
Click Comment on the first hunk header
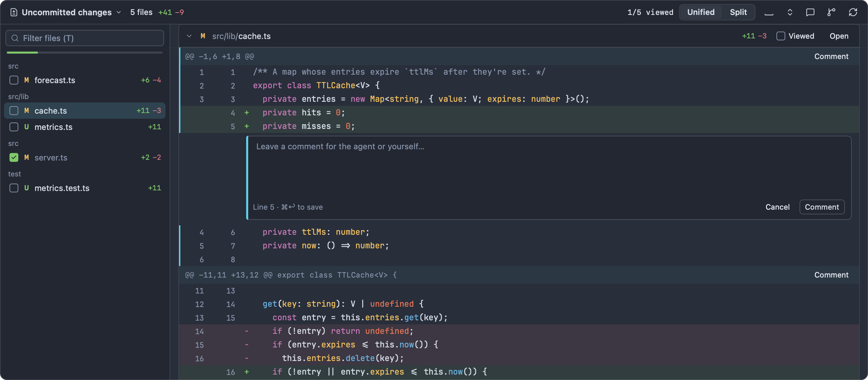(x=831, y=56)
